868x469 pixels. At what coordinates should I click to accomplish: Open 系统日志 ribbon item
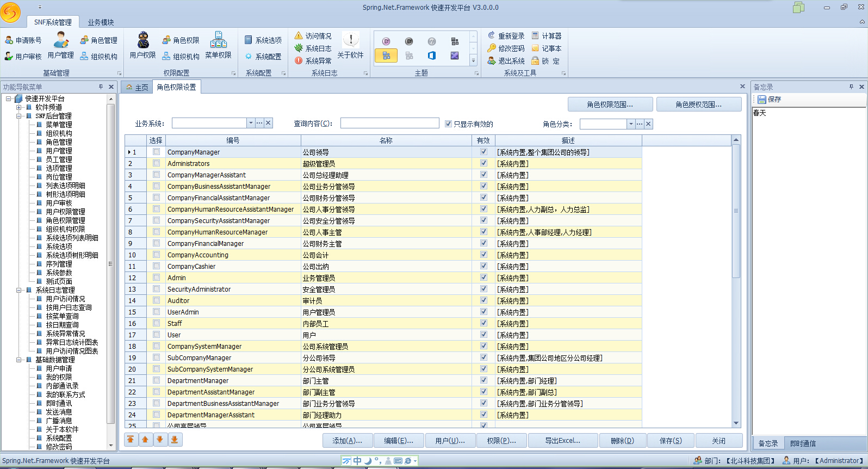[x=313, y=48]
